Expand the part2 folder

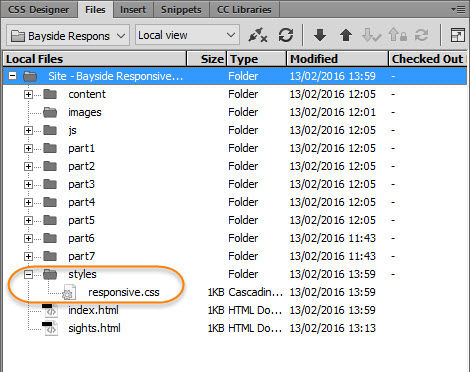coord(28,167)
